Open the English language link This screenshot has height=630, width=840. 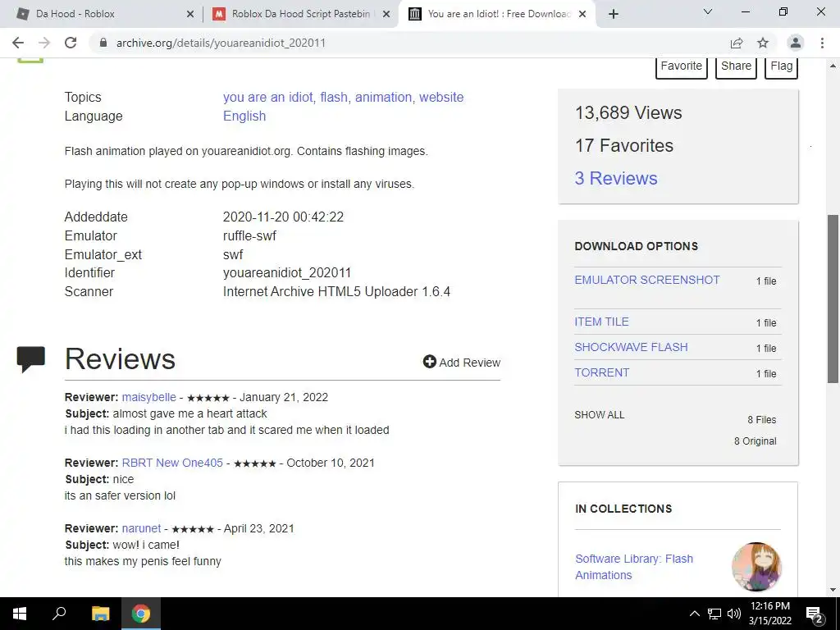[x=244, y=116]
